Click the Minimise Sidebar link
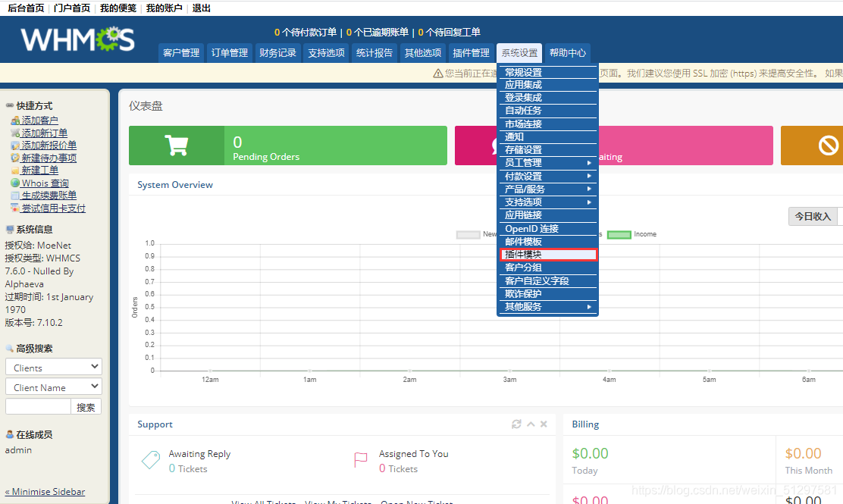 click(45, 491)
